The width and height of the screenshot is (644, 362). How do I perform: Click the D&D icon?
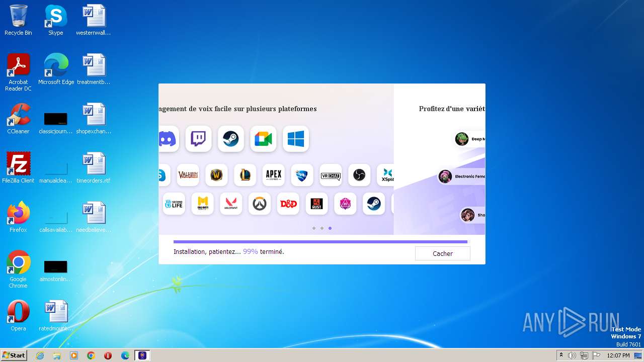click(x=288, y=204)
